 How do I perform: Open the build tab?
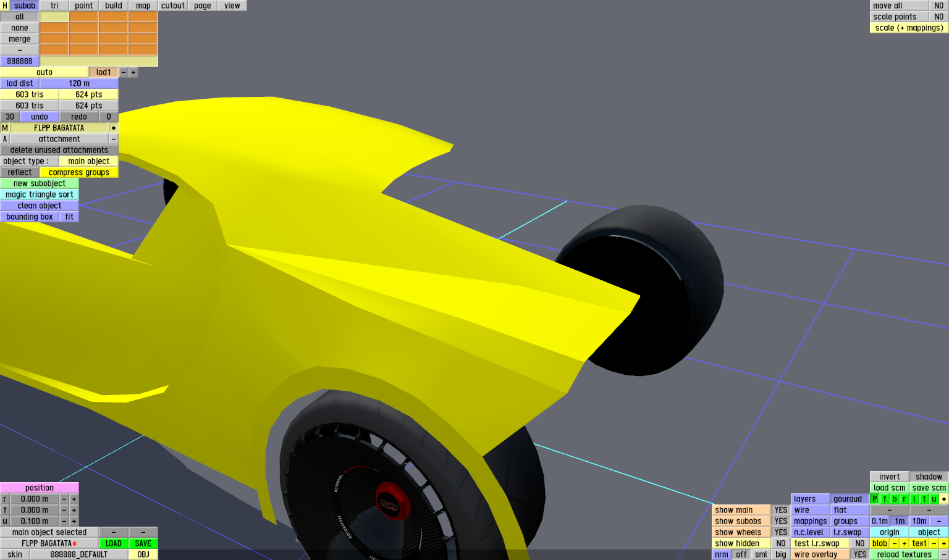(x=114, y=6)
